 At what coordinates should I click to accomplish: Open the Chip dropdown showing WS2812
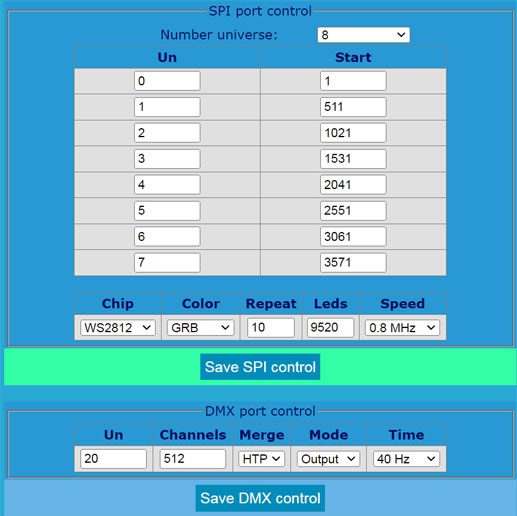click(x=118, y=328)
